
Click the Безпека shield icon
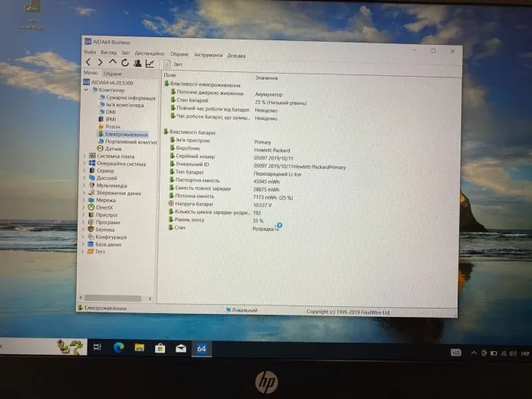[x=90, y=230]
